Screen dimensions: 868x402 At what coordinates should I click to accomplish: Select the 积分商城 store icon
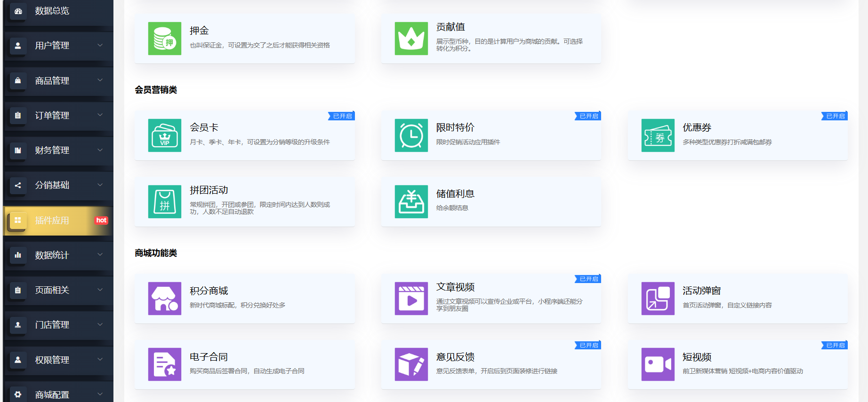pyautogui.click(x=165, y=299)
